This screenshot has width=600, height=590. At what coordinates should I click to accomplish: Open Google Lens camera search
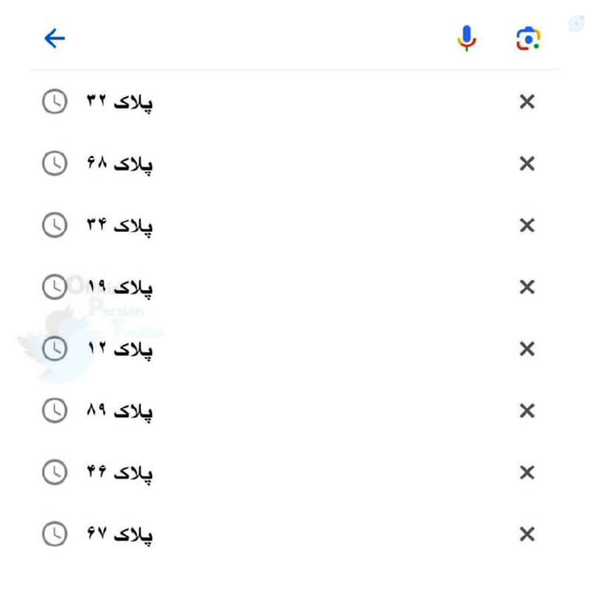tap(528, 39)
